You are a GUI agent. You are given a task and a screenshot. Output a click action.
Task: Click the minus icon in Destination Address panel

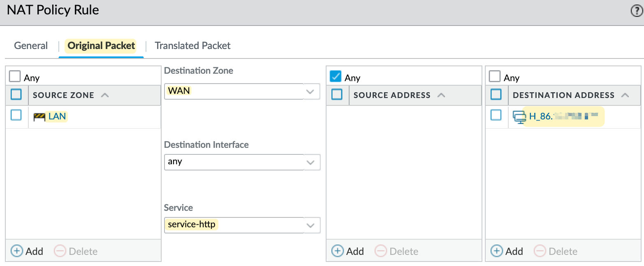coord(540,251)
